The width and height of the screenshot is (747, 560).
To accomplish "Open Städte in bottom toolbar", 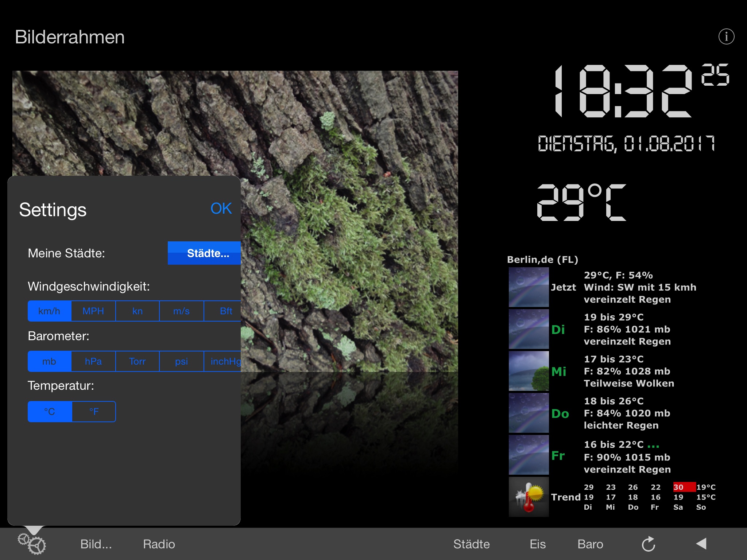I will (471, 544).
